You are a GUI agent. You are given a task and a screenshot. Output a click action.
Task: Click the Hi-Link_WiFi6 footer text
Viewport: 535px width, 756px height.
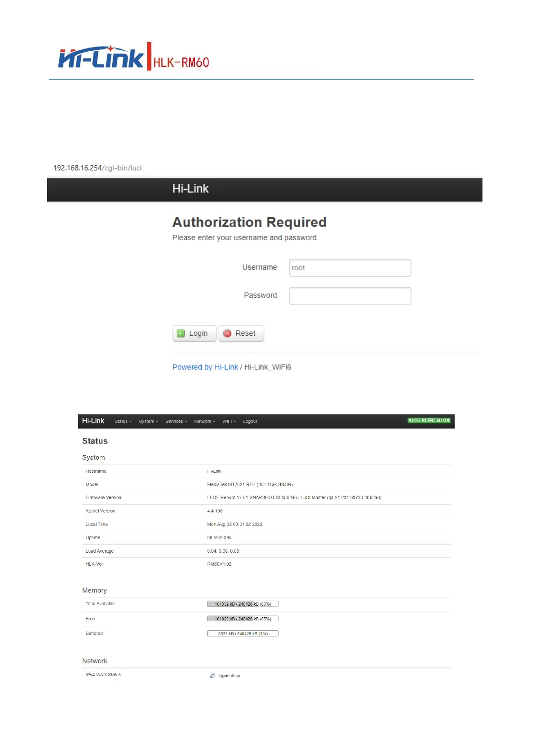point(268,367)
